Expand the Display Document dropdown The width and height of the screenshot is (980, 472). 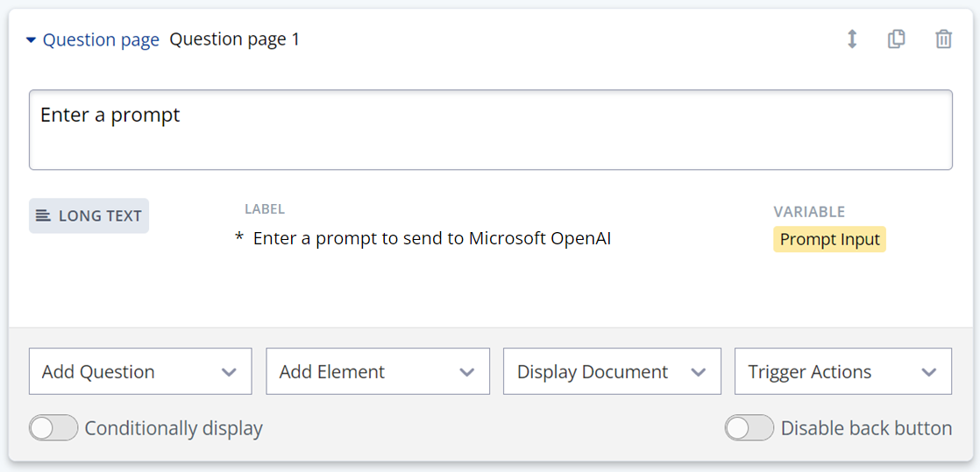tap(612, 371)
